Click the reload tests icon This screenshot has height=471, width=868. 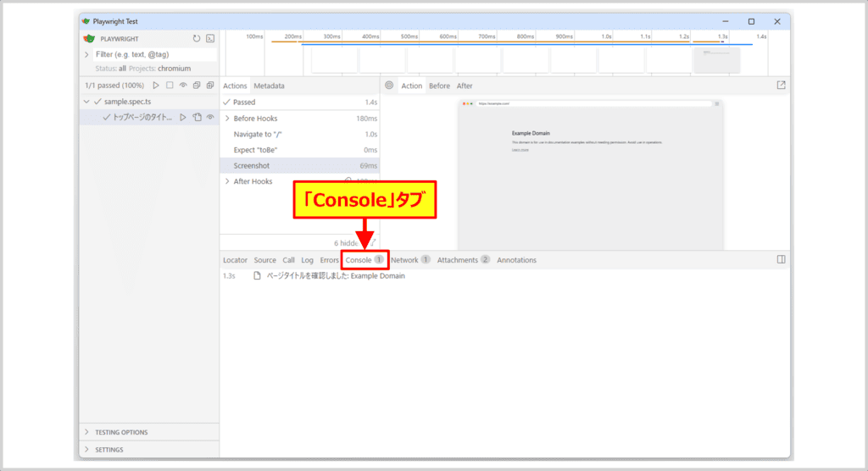[197, 38]
